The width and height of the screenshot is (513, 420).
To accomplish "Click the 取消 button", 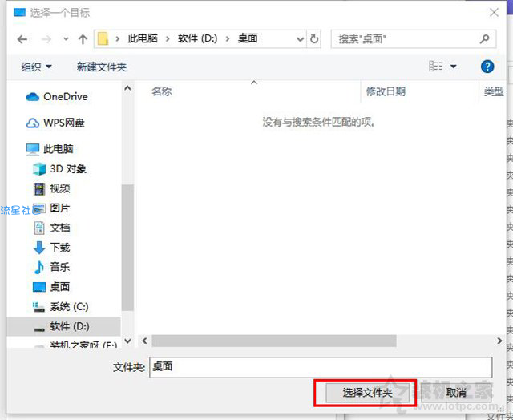I will coord(456,393).
